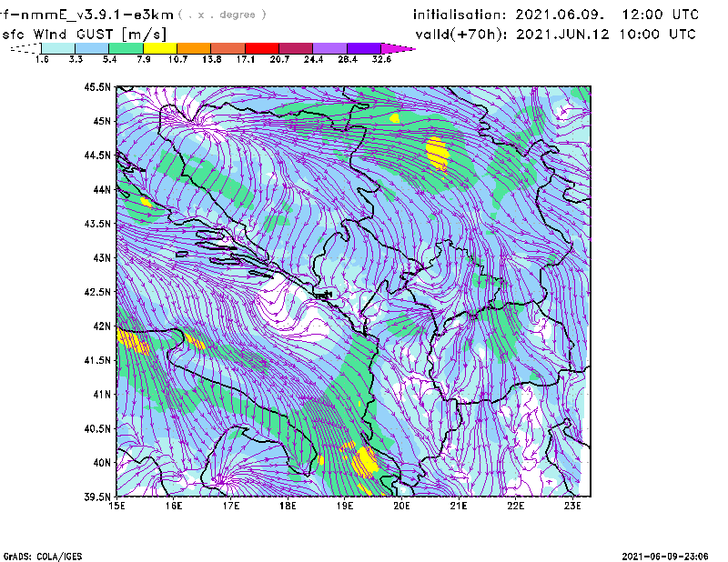Click the 43.5N latitude axis label
The image size is (728, 562).
(x=97, y=224)
